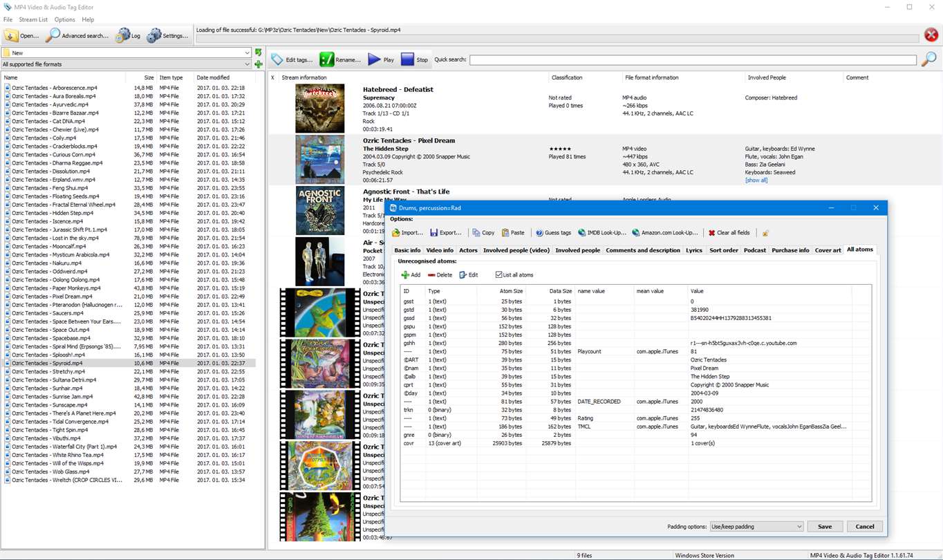Screen dimensions: 943x560
Task: Open the Options menu in the menu bar
Action: pyautogui.click(x=65, y=19)
